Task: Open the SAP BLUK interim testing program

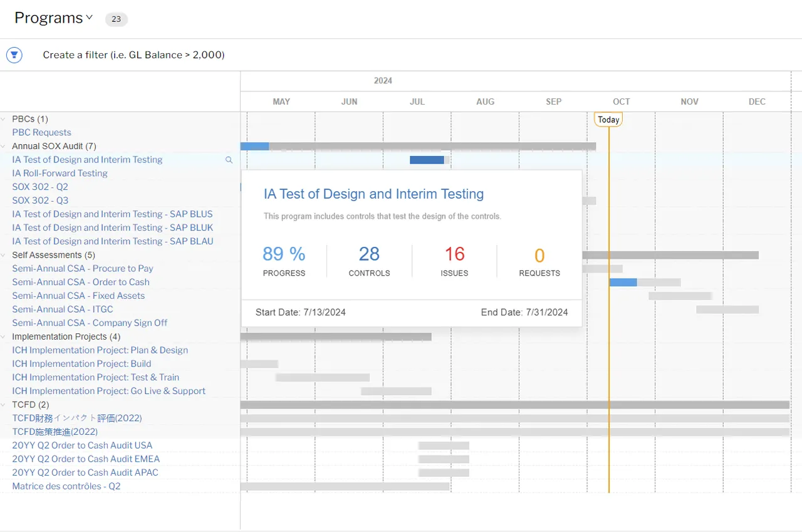Action: point(112,227)
